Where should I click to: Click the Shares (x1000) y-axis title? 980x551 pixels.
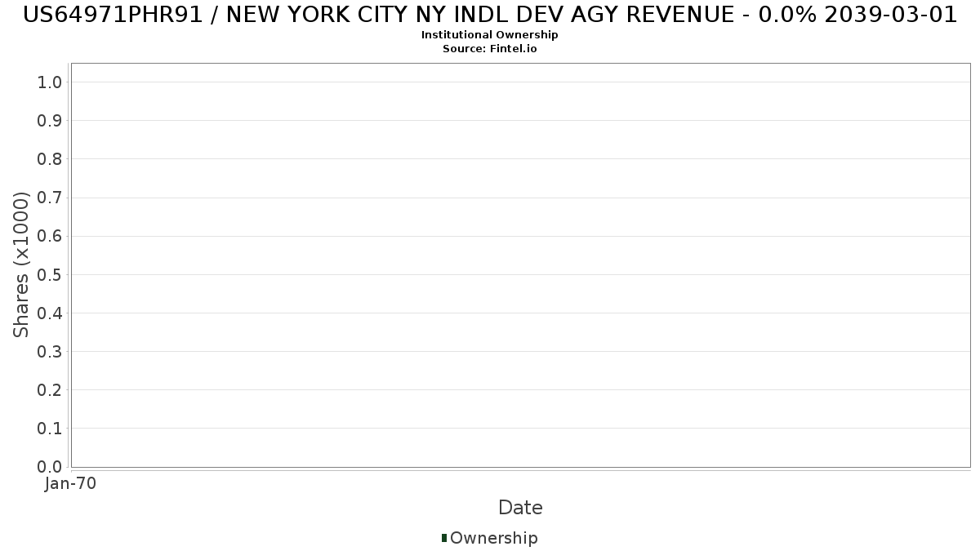point(21,264)
